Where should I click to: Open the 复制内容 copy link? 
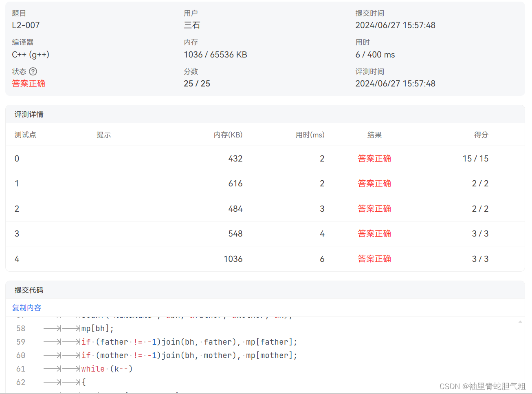pos(26,308)
